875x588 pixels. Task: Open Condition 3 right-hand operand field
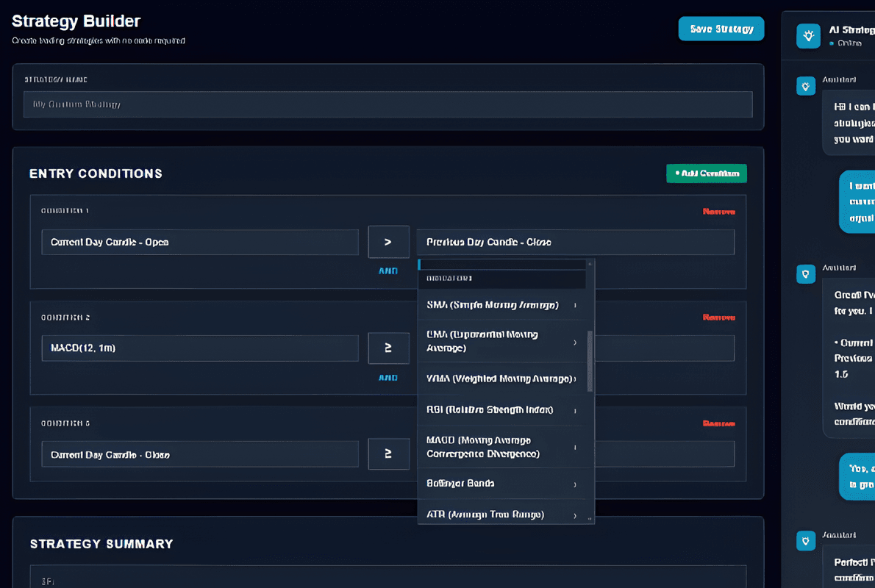(x=665, y=454)
